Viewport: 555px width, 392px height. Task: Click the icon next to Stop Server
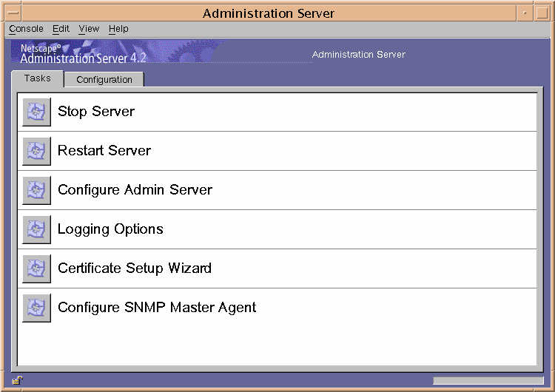pos(36,112)
